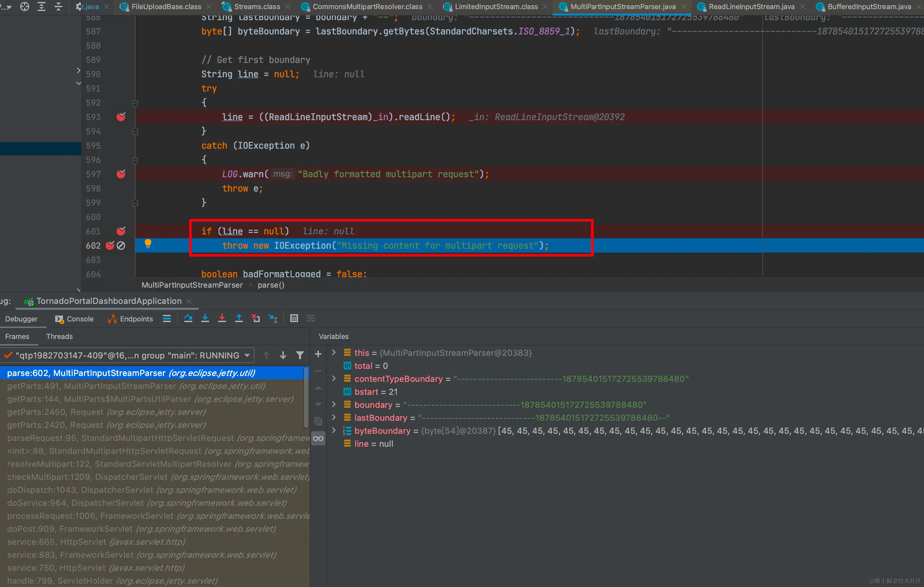Add a new watch with plus icon
Image resolution: width=924 pixels, height=587 pixels.
(x=318, y=354)
